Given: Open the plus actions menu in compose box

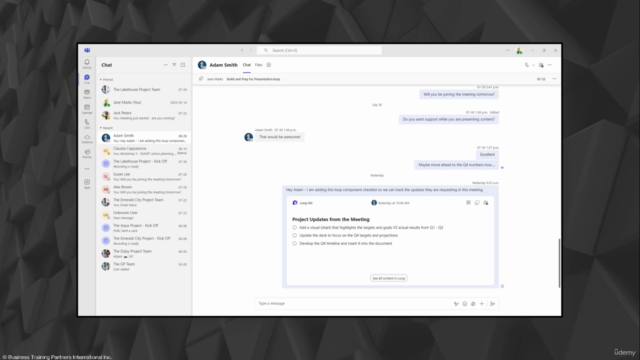Looking at the screenshot, I should [482, 304].
